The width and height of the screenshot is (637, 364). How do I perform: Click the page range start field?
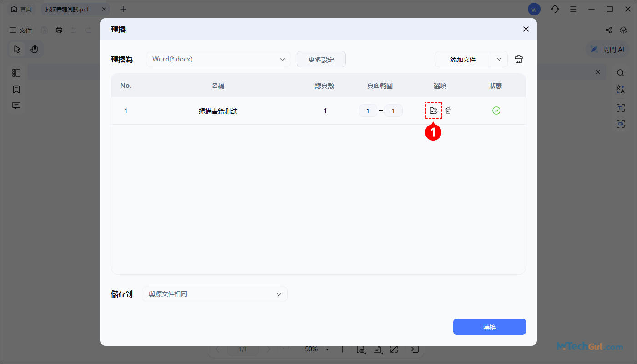coord(368,111)
